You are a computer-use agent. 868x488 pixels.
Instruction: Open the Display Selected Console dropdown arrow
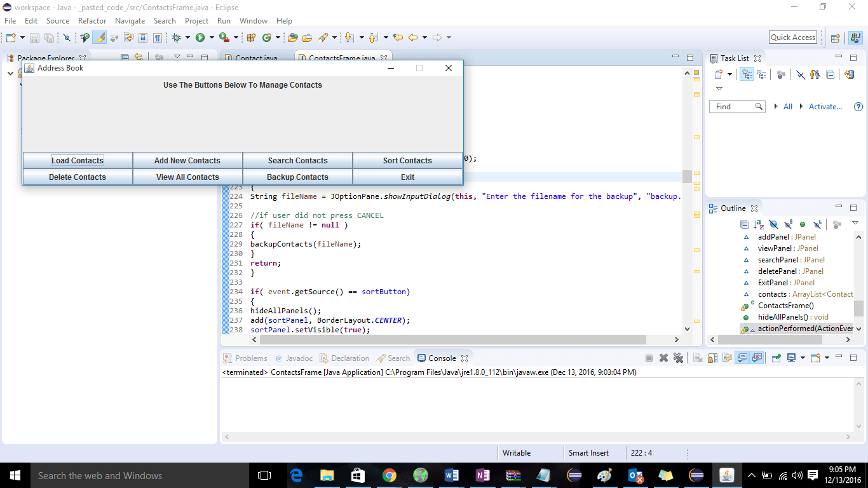tap(802, 358)
